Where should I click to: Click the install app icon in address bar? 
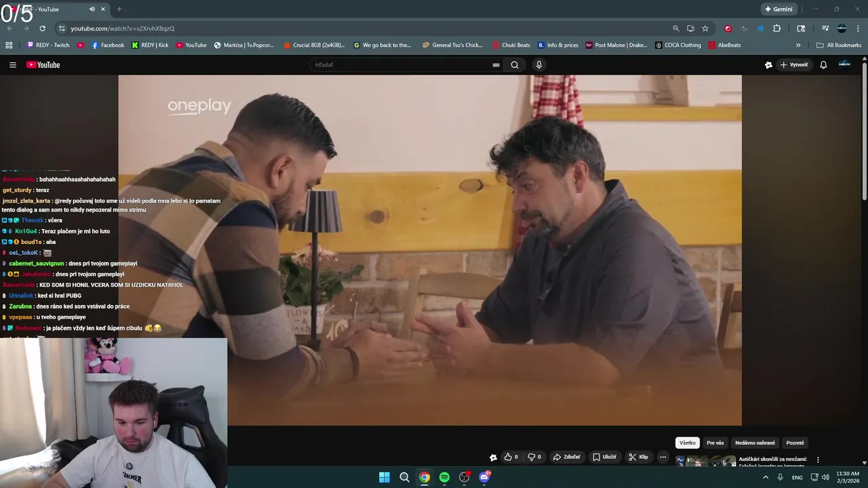click(x=690, y=28)
